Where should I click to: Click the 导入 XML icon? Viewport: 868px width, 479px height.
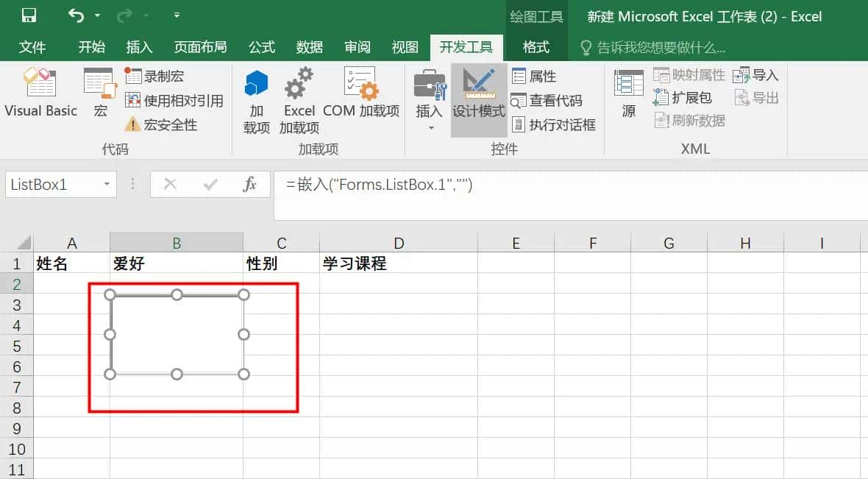(756, 74)
